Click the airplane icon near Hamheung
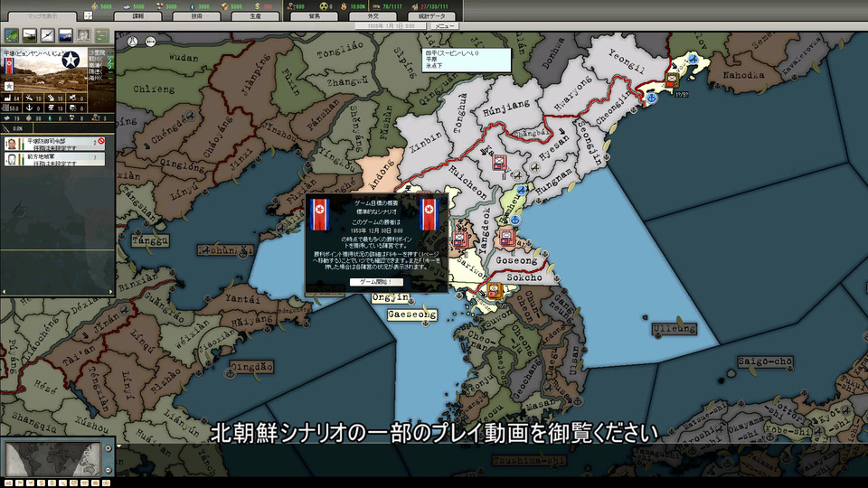The width and height of the screenshot is (868, 488). 522,190
